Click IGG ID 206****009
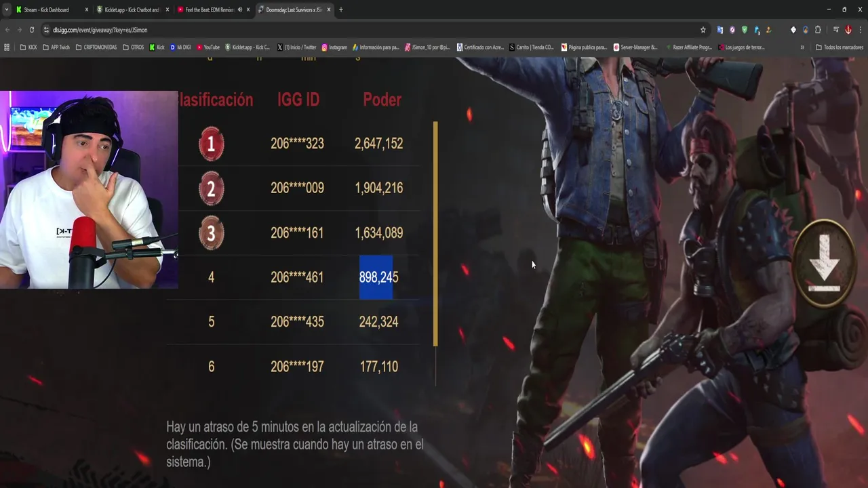This screenshot has height=488, width=868. tap(297, 188)
